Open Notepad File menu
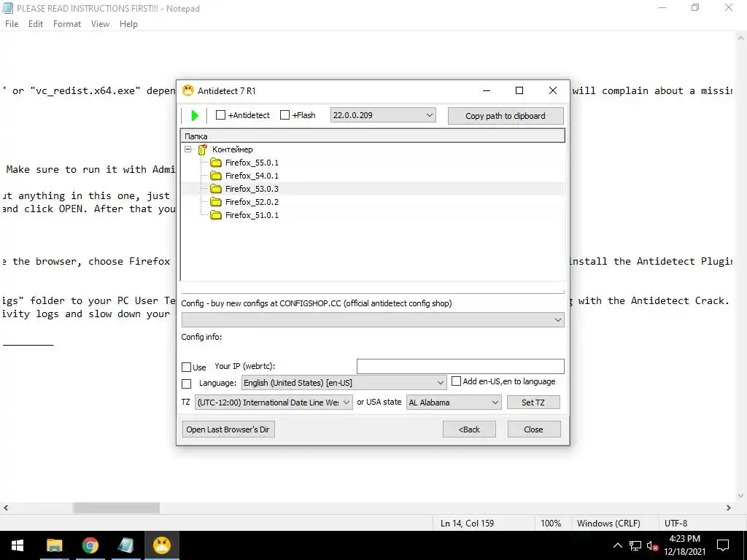 pos(12,24)
